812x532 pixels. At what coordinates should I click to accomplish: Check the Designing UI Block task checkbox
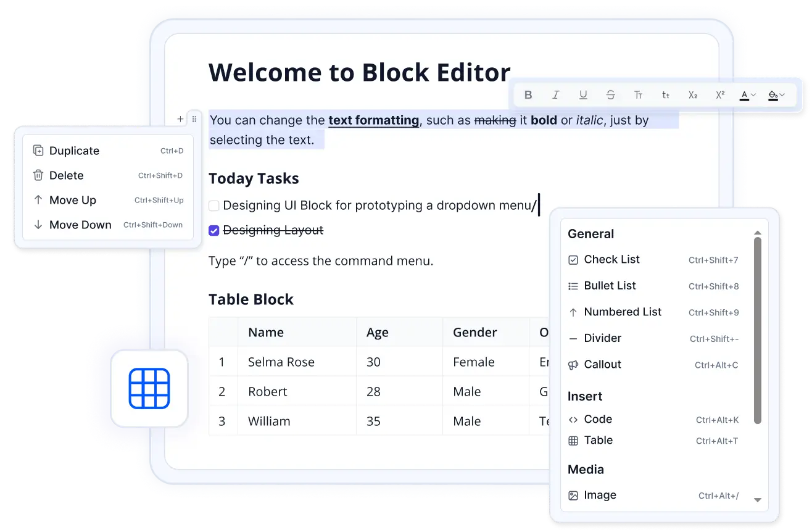pyautogui.click(x=213, y=205)
